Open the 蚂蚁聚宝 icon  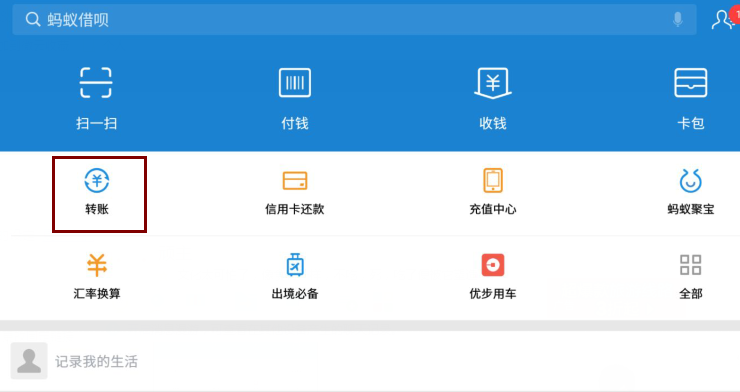pos(690,181)
